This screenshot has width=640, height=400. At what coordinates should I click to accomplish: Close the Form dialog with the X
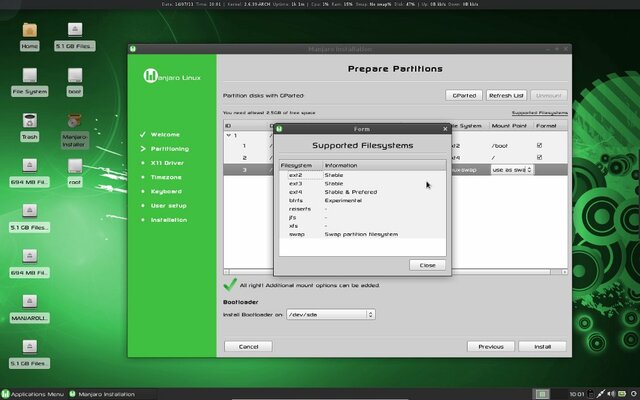point(445,129)
